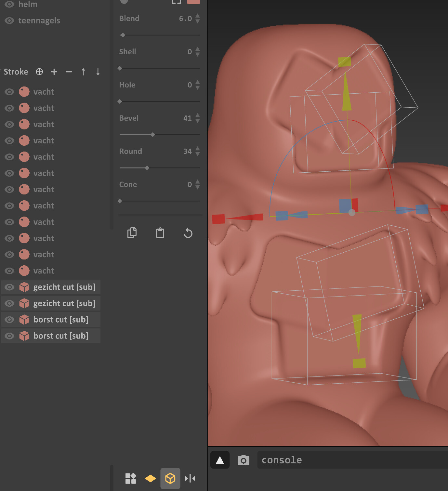Copy the shape settings using the copy icon
The image size is (448, 491).
pyautogui.click(x=132, y=233)
